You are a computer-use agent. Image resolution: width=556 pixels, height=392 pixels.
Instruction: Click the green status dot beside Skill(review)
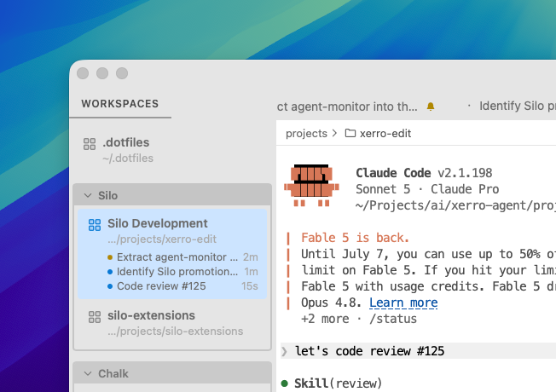click(x=284, y=383)
